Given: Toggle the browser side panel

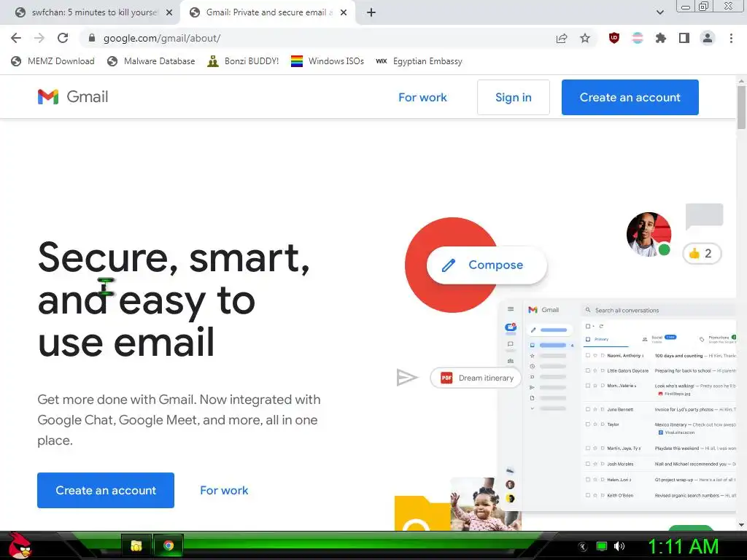Looking at the screenshot, I should 684,38.
